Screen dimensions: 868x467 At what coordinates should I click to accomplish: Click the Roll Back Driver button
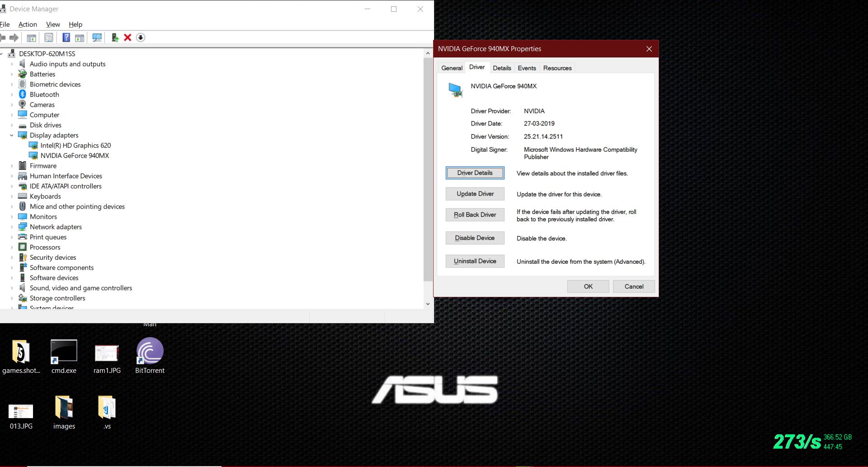[475, 214]
